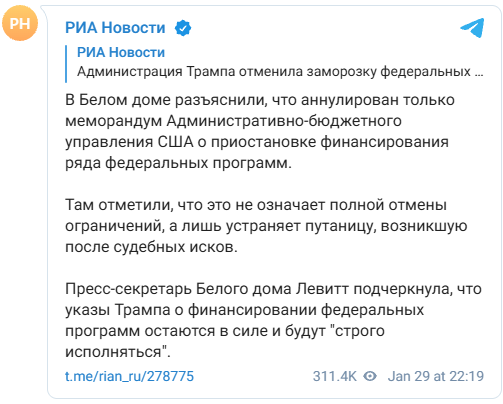The width and height of the screenshot is (503, 404).
Task: Click the blue verified badge checkmark
Action: click(183, 28)
